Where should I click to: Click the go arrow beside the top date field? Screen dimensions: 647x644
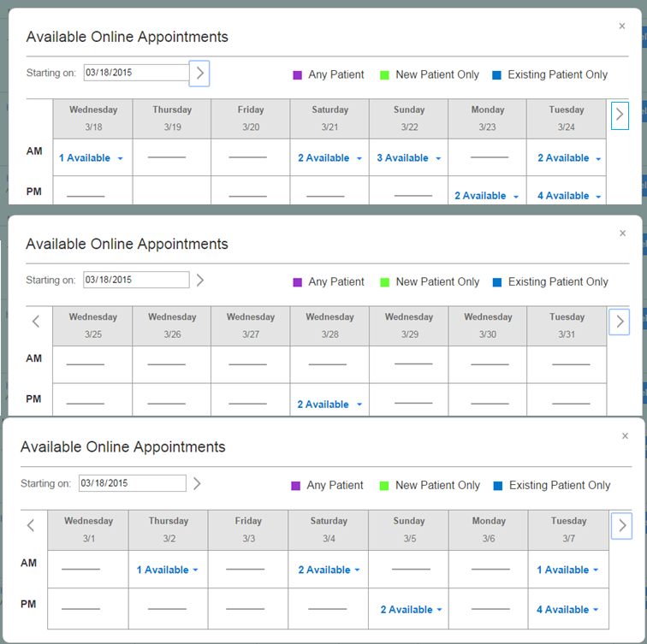click(199, 74)
